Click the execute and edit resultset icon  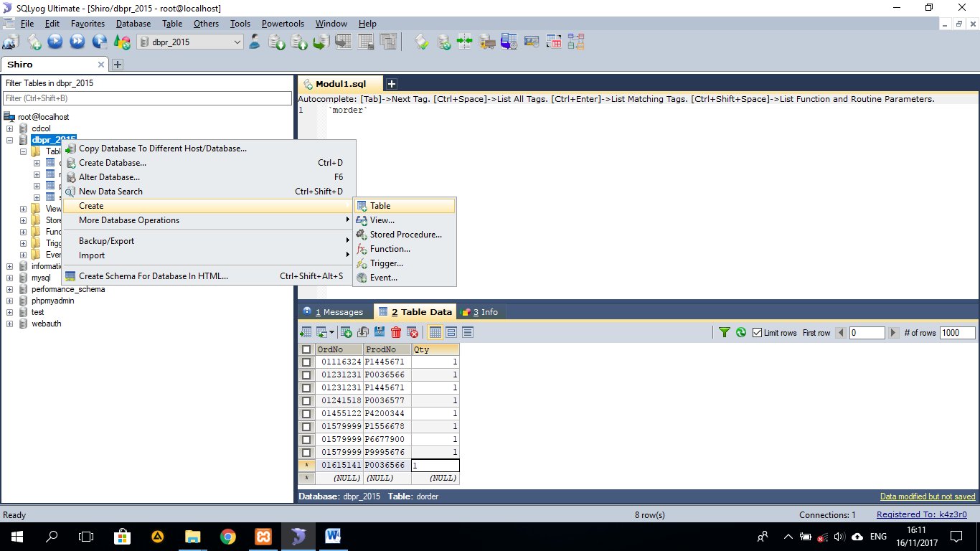[x=100, y=42]
